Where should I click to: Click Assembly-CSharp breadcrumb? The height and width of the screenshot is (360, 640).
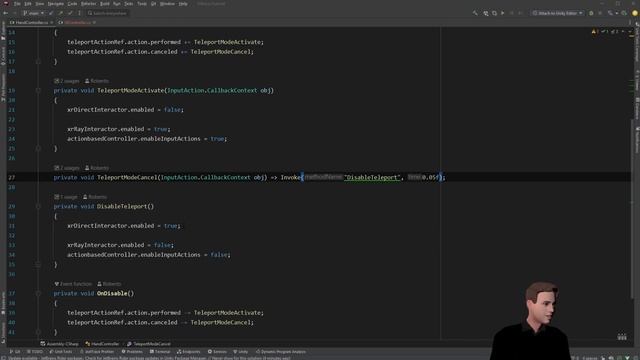60,344
